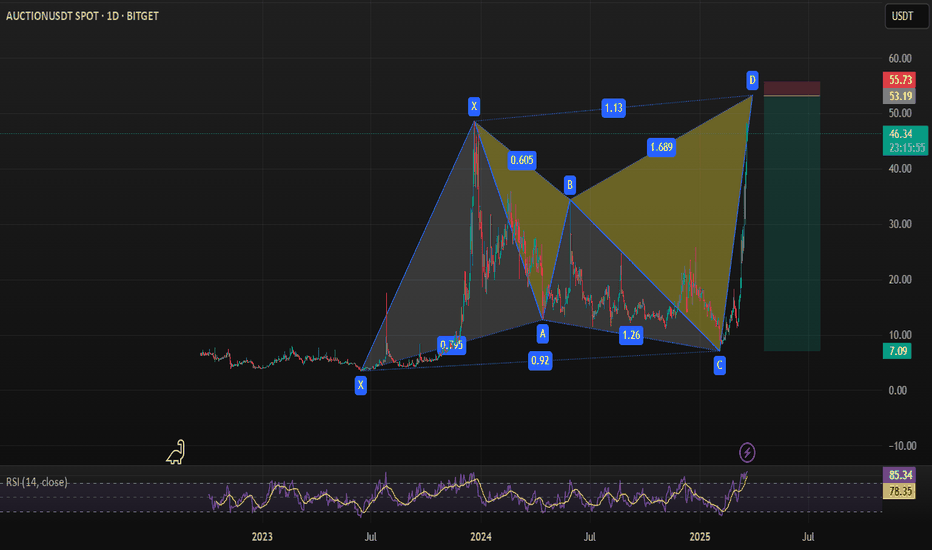The image size is (932, 550).
Task: Click the 1.689 ratio label
Action: pos(662,147)
